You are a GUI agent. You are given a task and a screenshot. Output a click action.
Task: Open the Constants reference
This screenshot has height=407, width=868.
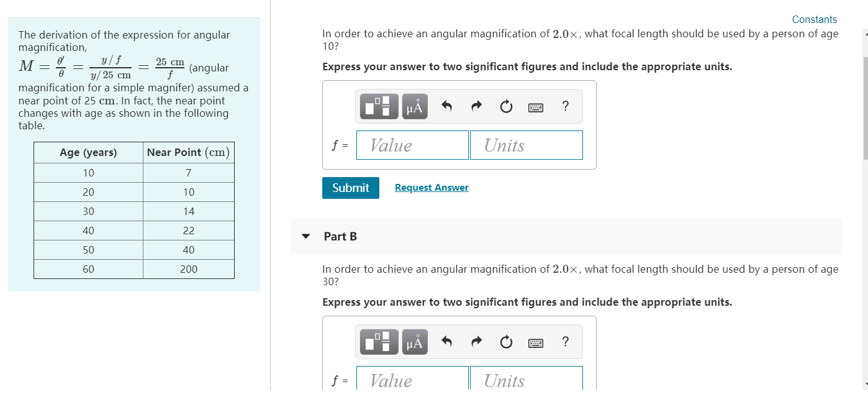[814, 19]
